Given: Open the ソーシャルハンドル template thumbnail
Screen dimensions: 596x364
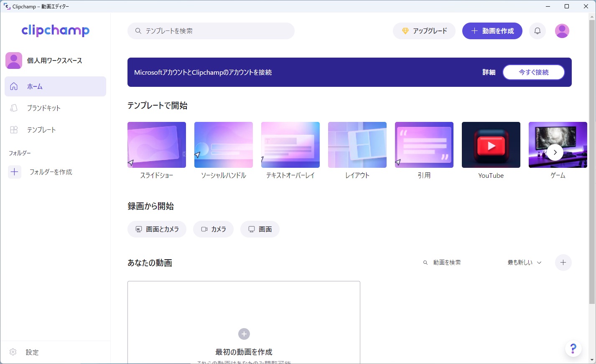Looking at the screenshot, I should 224,145.
